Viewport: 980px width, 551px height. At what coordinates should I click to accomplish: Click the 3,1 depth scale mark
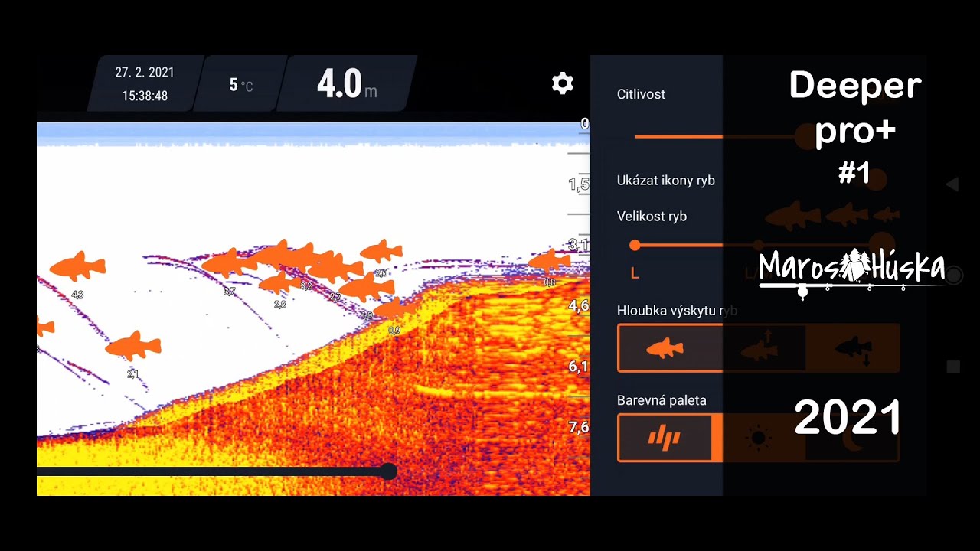pyautogui.click(x=578, y=245)
